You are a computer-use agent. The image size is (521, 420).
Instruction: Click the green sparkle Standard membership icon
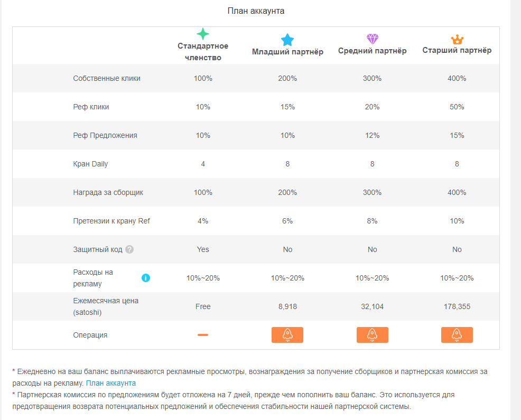[203, 34]
